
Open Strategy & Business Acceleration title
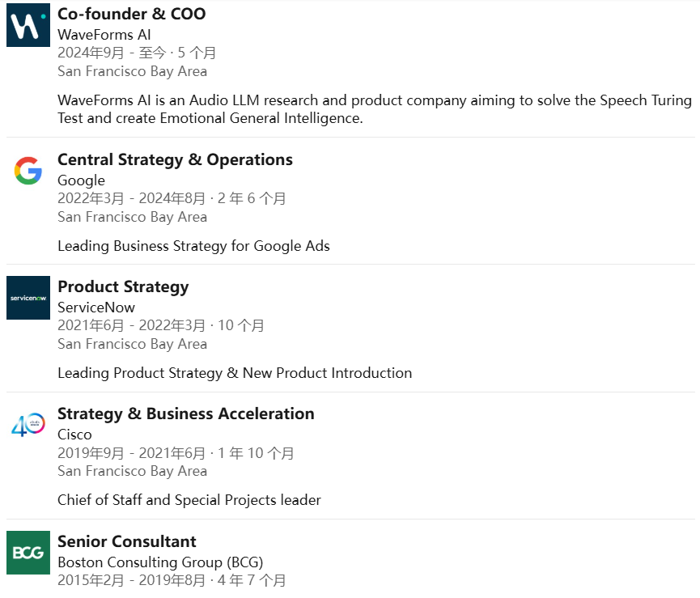[185, 414]
